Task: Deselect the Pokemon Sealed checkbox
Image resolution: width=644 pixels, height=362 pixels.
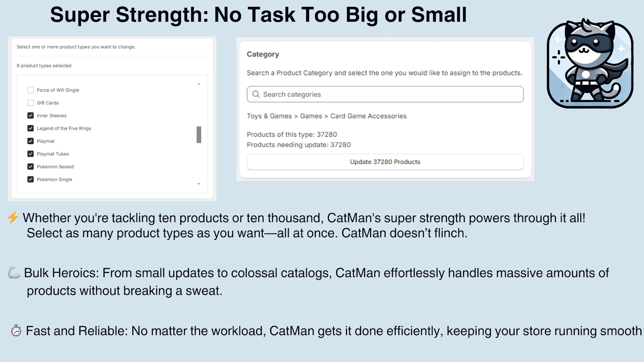Action: 31,167
